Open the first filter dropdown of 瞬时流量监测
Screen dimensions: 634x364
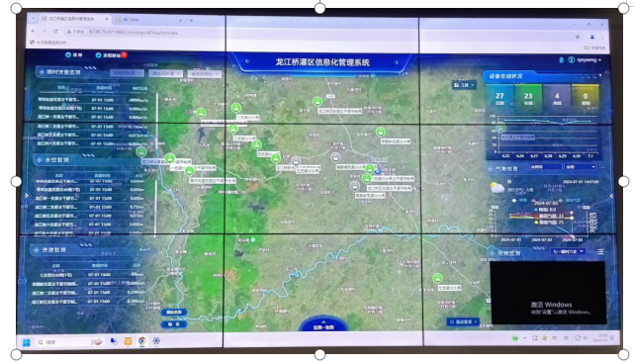(x=127, y=73)
